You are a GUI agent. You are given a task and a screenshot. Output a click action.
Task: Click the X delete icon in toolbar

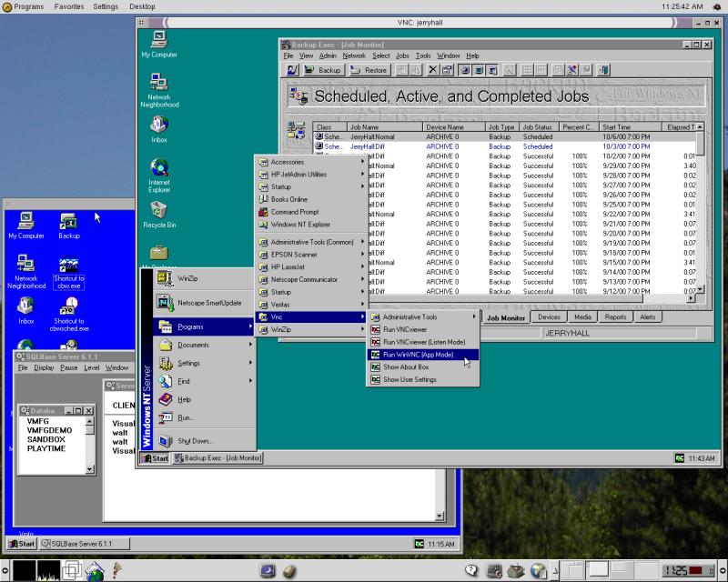point(433,70)
